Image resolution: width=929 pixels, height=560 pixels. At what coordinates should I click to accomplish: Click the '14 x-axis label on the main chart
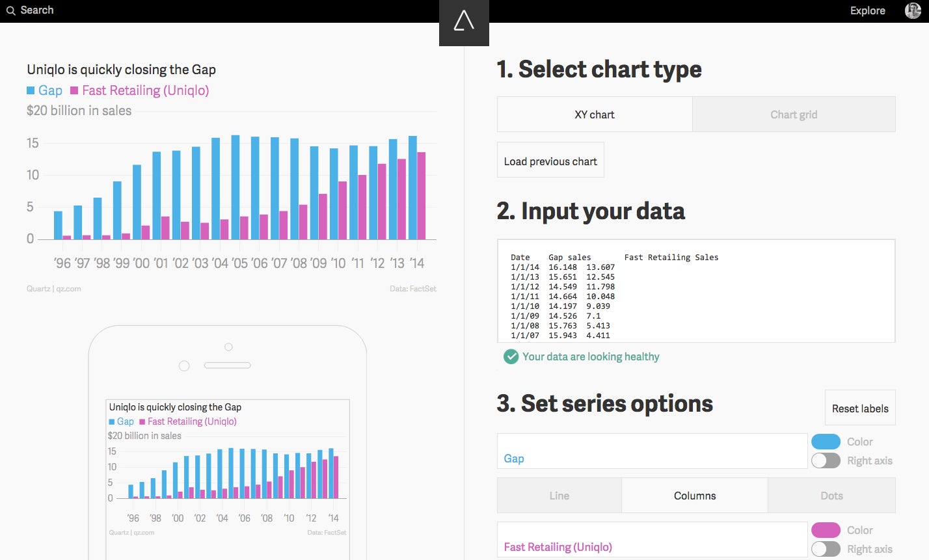click(x=416, y=263)
